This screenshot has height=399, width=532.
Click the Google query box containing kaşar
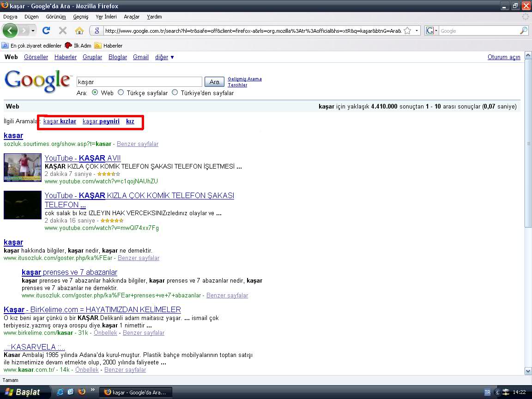tap(139, 82)
